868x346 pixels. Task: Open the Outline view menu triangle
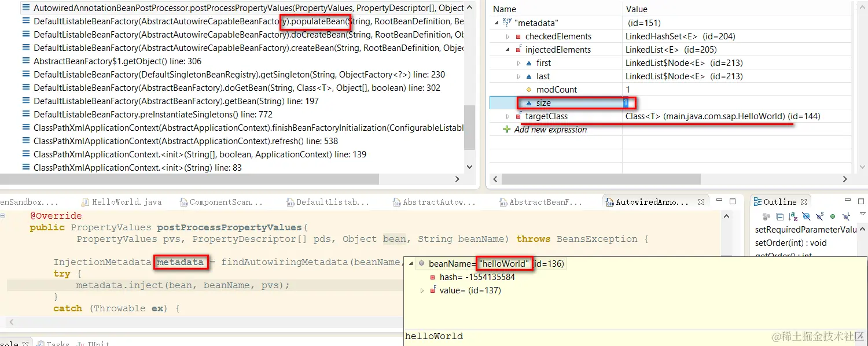[862, 214]
